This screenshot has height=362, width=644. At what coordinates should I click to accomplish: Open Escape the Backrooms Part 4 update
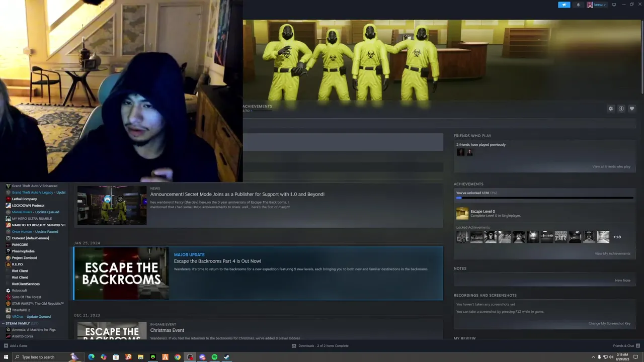(x=217, y=261)
